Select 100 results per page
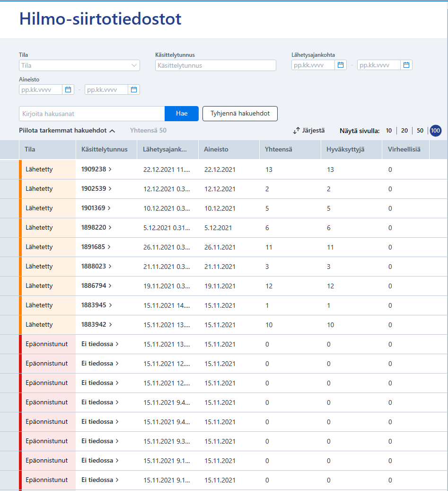 436,131
